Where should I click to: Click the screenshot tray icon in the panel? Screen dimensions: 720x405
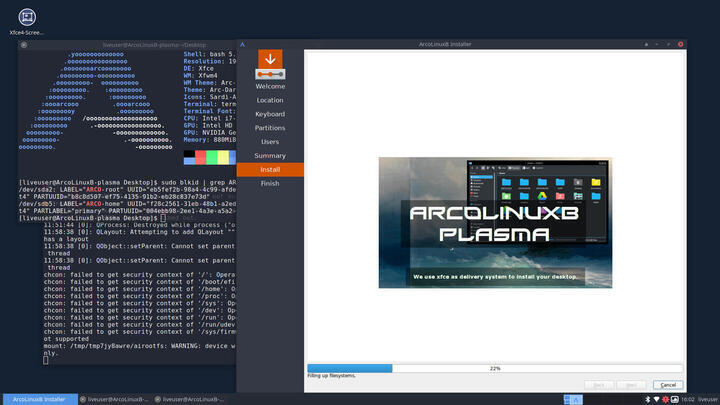click(x=675, y=399)
